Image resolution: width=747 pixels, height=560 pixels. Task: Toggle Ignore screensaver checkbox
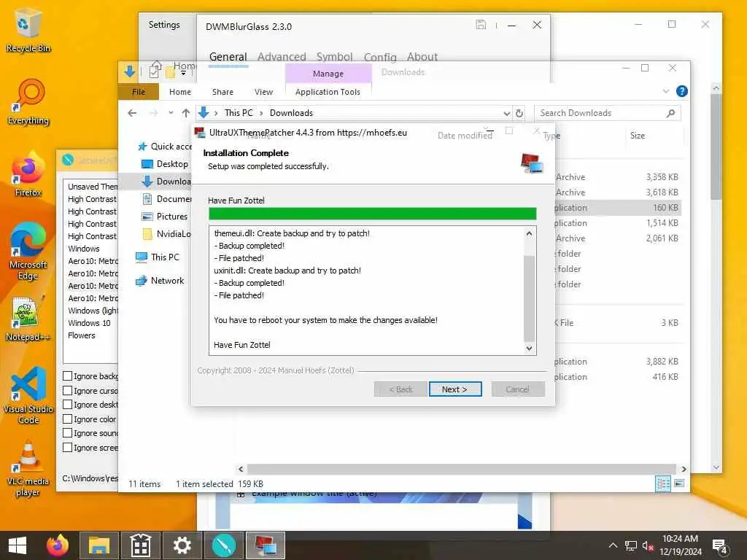tap(68, 448)
